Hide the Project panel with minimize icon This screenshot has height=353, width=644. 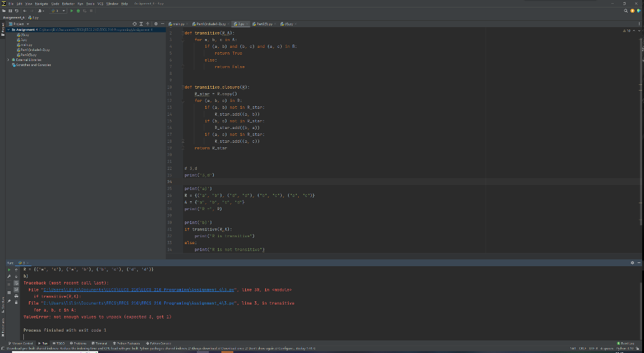(163, 24)
